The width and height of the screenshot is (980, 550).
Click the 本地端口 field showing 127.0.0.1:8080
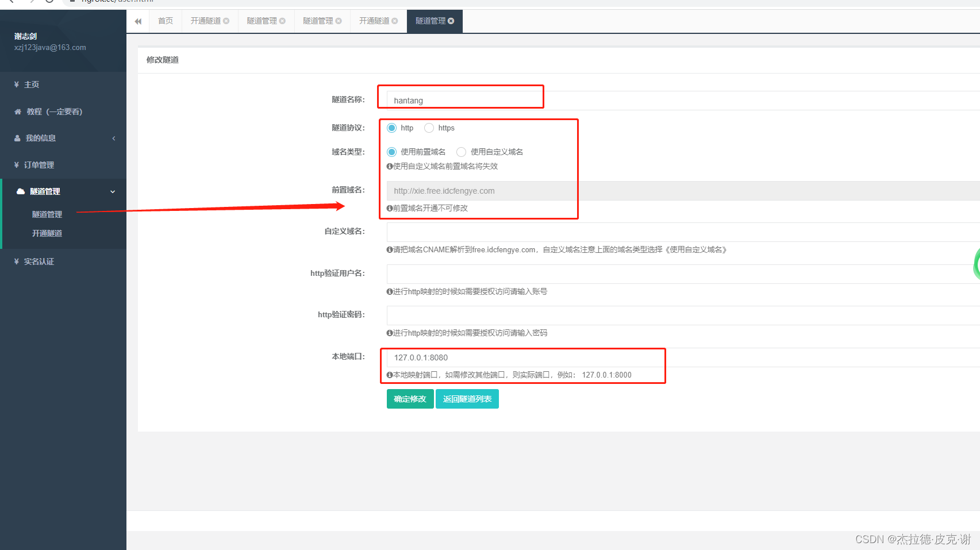(683, 357)
